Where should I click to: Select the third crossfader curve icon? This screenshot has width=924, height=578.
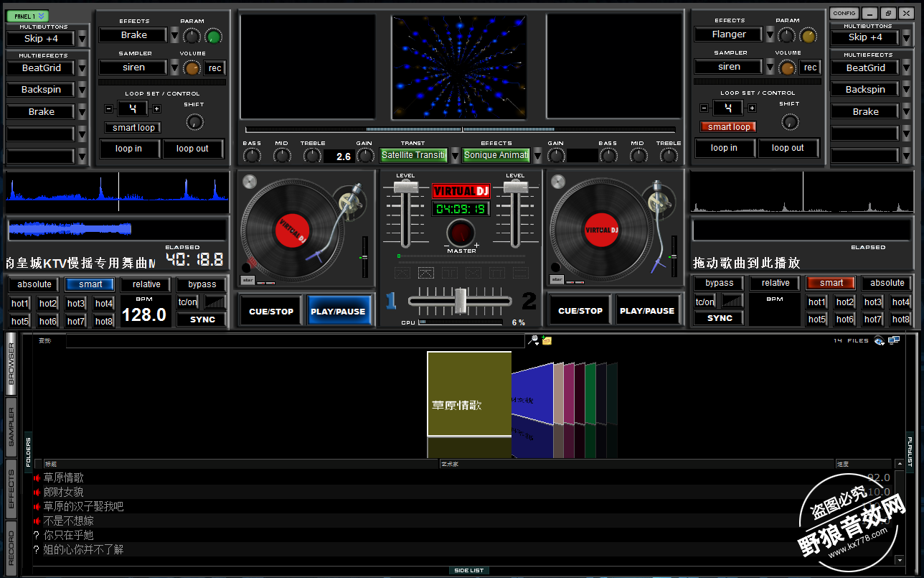click(x=450, y=273)
